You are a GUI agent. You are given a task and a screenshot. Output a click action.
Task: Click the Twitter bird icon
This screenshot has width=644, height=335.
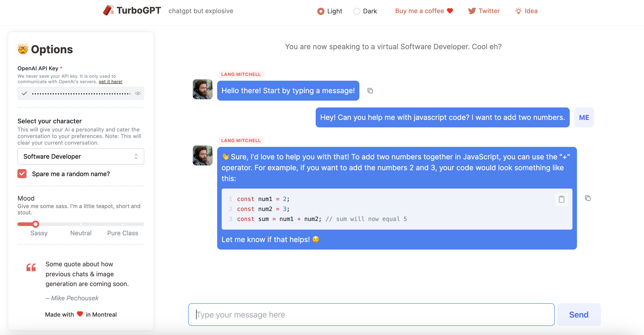[472, 11]
